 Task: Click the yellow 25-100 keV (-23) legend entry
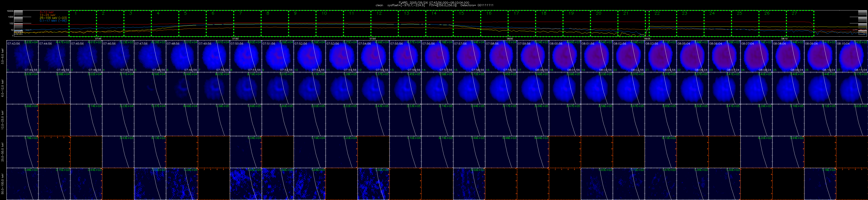tap(53, 17)
